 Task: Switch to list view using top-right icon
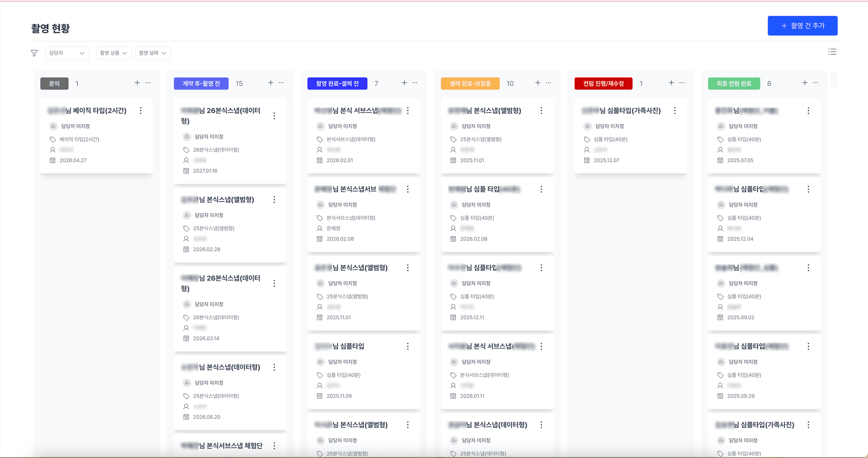click(x=832, y=52)
